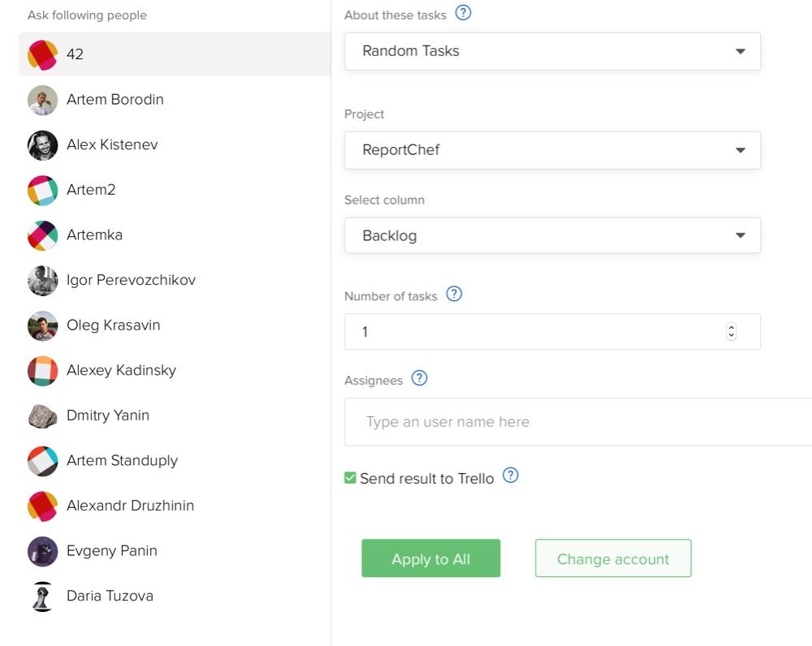The height and width of the screenshot is (646, 812).
Task: Click the Select column label
Action: [x=384, y=200]
